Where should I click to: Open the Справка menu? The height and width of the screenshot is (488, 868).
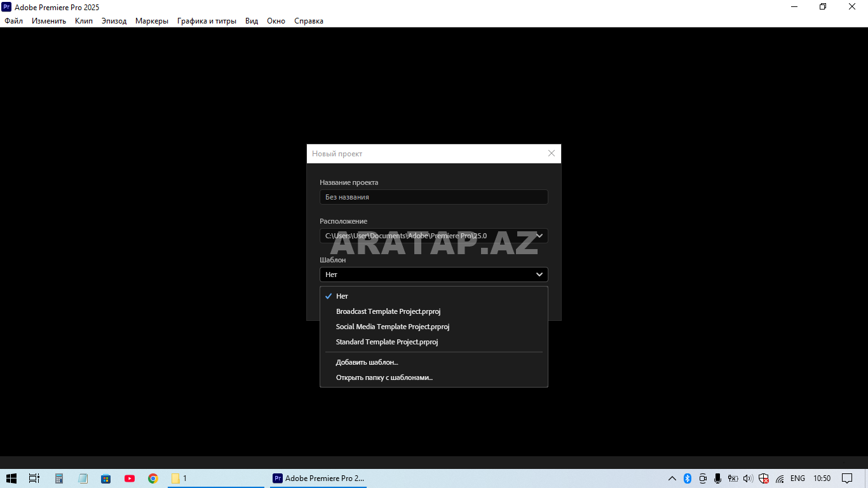(x=309, y=21)
